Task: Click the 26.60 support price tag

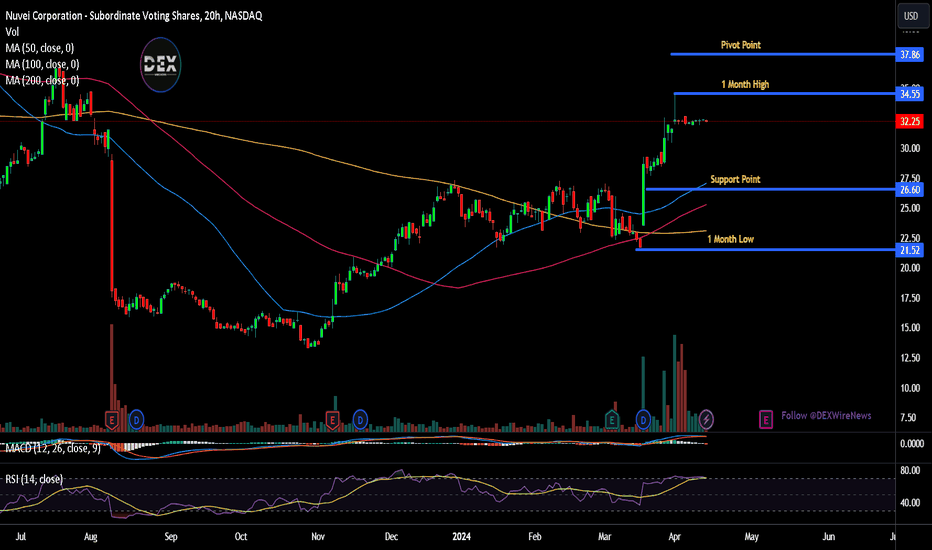Action: click(x=910, y=190)
